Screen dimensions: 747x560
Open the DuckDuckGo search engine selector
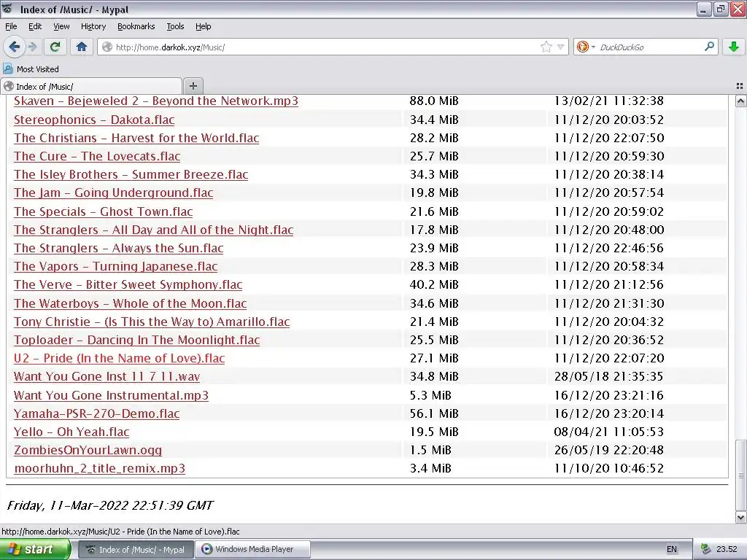586,47
